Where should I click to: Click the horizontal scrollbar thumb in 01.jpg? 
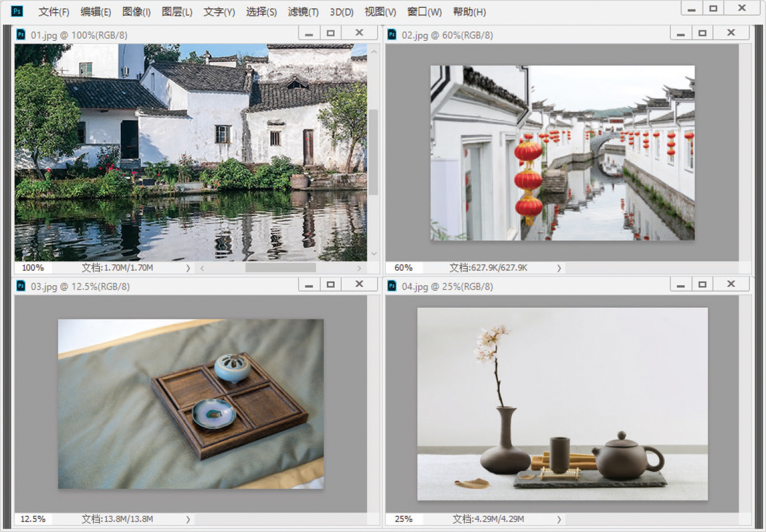click(x=280, y=268)
